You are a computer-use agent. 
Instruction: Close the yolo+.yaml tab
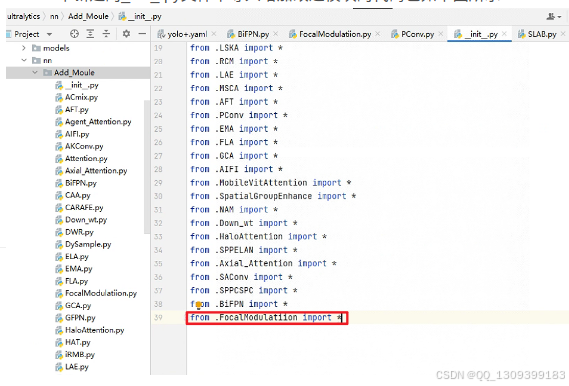tap(214, 34)
